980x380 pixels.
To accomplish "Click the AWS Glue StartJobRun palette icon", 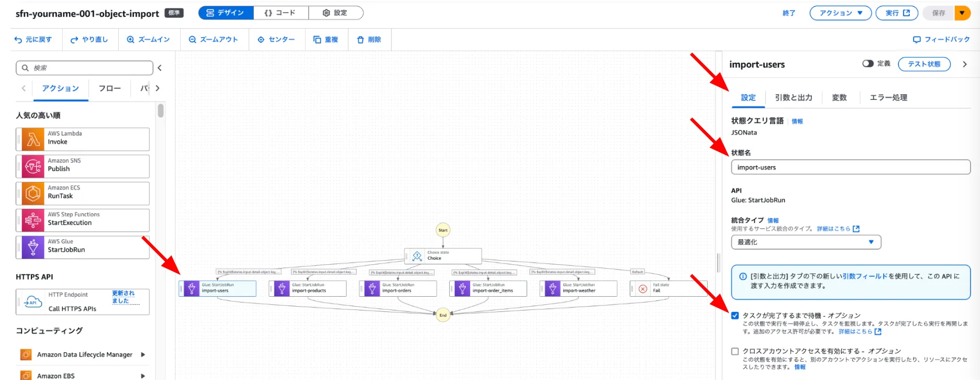I will (33, 247).
